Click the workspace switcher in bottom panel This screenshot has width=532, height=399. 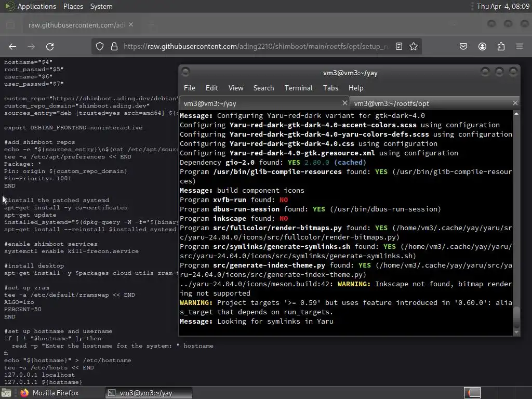click(472, 393)
